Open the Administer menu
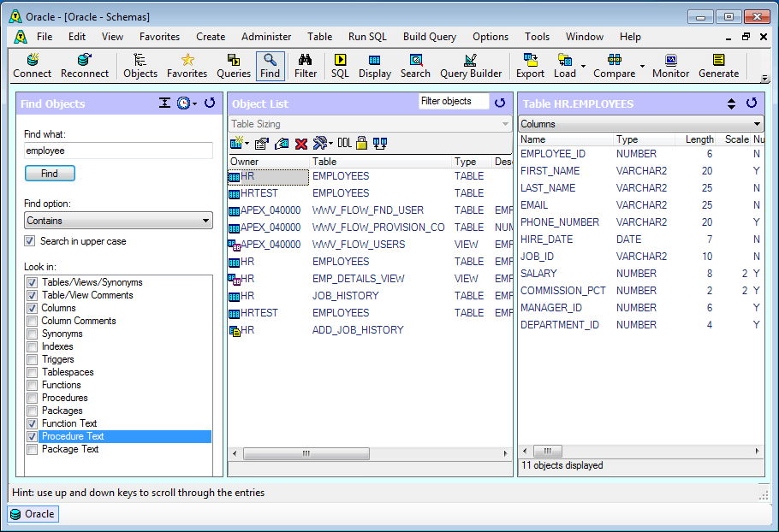This screenshot has height=532, width=779. (266, 37)
